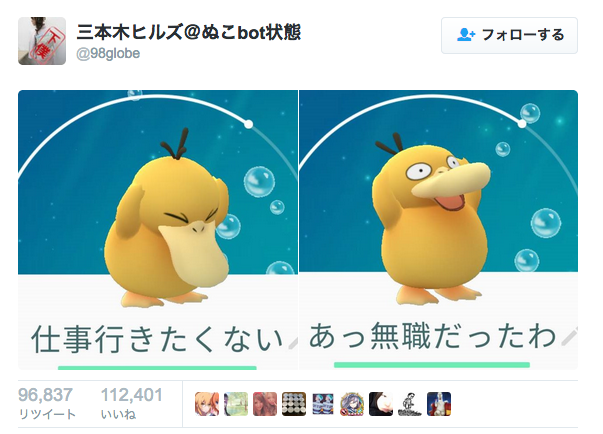The width and height of the screenshot is (603, 434).
Task: Click the first liker avatar with orange hair
Action: [x=207, y=404]
